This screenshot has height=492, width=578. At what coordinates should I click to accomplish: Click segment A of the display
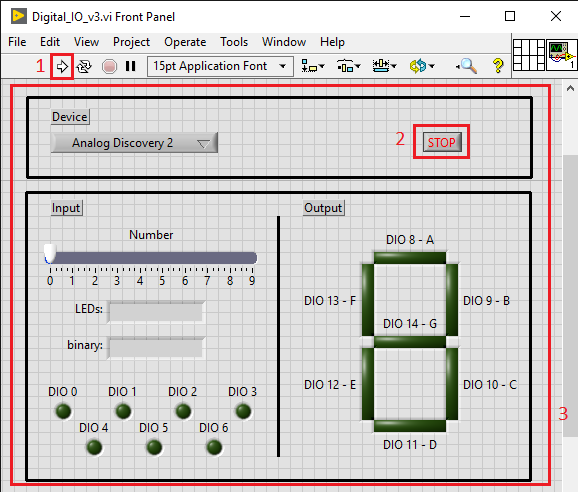coord(410,258)
